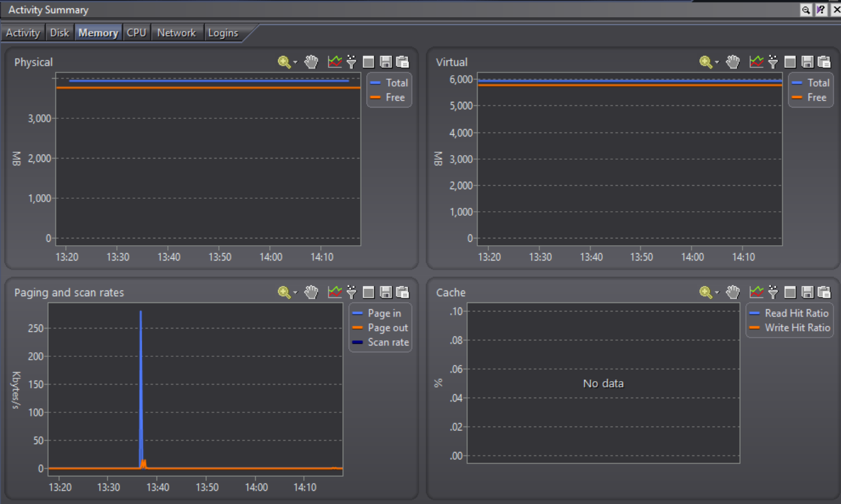The image size is (841, 504).
Task: Open context help in Activity Summary header
Action: coord(821,10)
